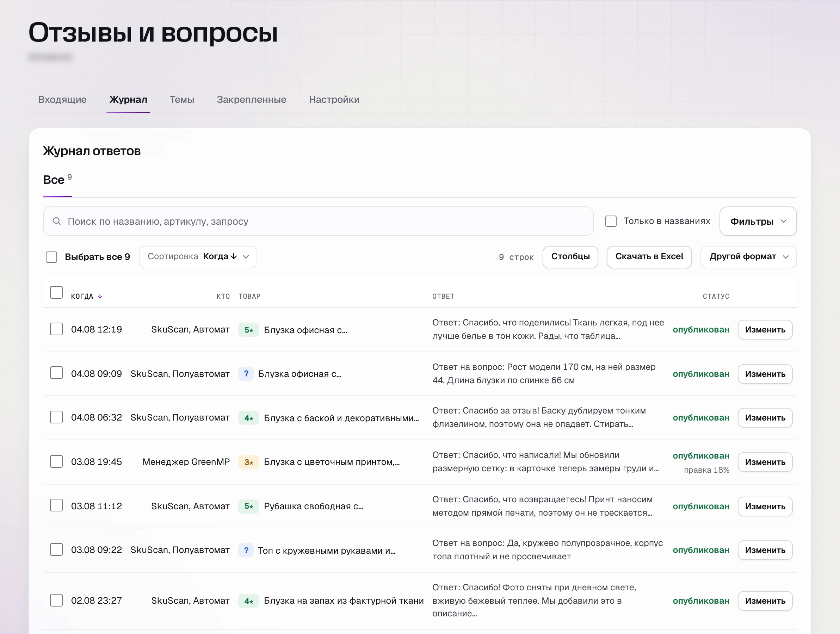
Task: Click Скачать в Excel button
Action: pos(649,257)
